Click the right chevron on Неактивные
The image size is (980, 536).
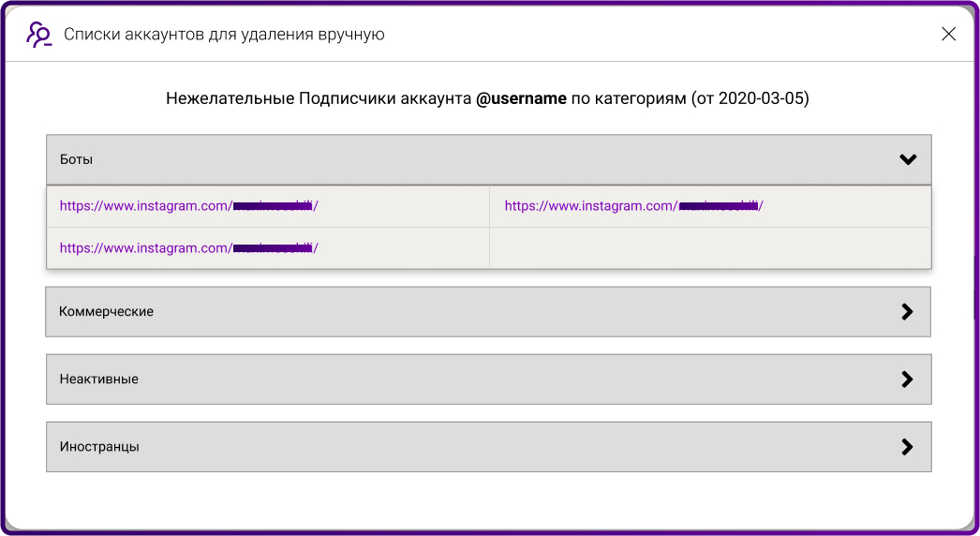(x=906, y=380)
